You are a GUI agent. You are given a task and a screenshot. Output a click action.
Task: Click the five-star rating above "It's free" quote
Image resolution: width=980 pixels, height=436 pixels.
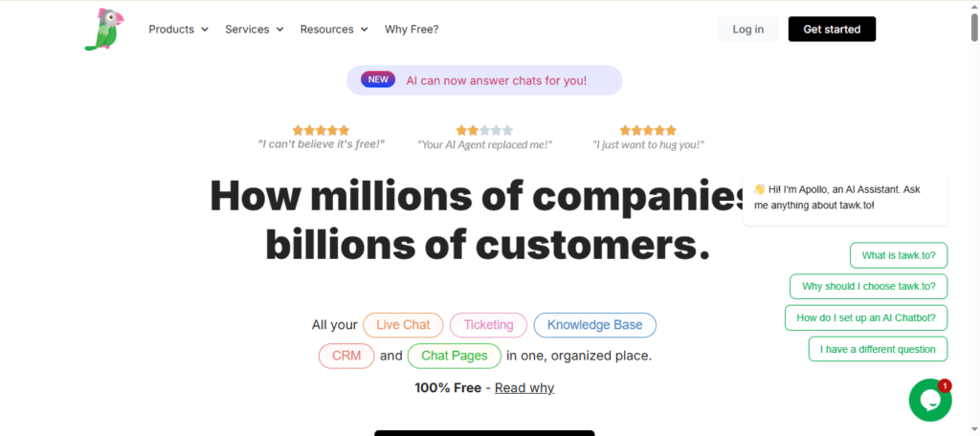pos(321,130)
